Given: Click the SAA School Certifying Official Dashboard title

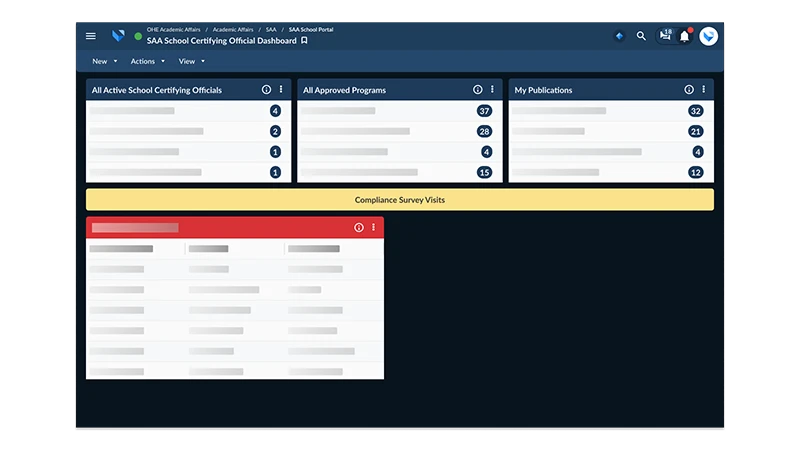Looking at the screenshot, I should point(221,41).
